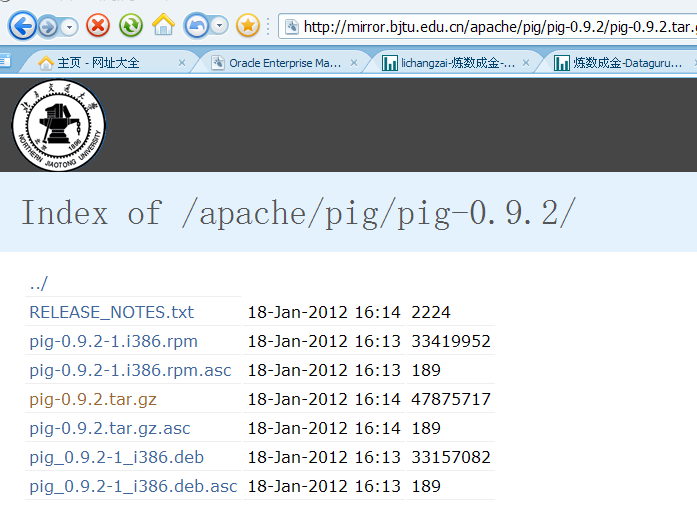Open RELEASE_NOTES.txt link
Image resolution: width=697 pixels, height=507 pixels.
112,312
